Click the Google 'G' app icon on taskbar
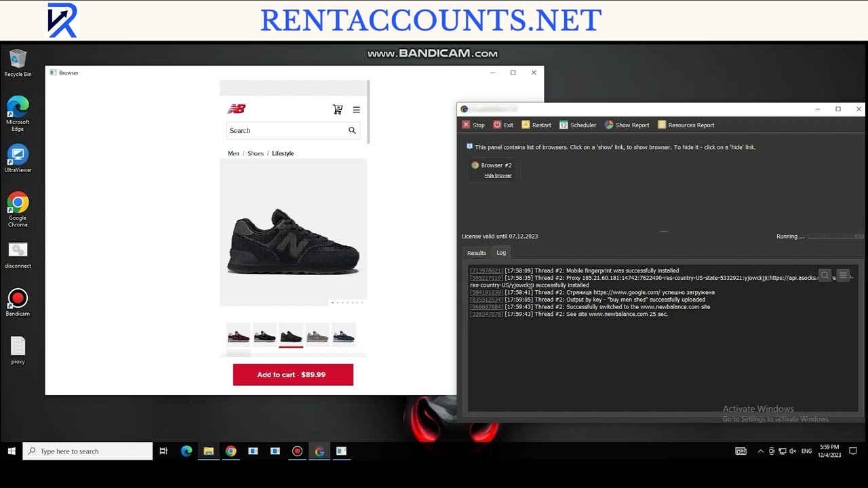868x488 pixels. pos(319,451)
